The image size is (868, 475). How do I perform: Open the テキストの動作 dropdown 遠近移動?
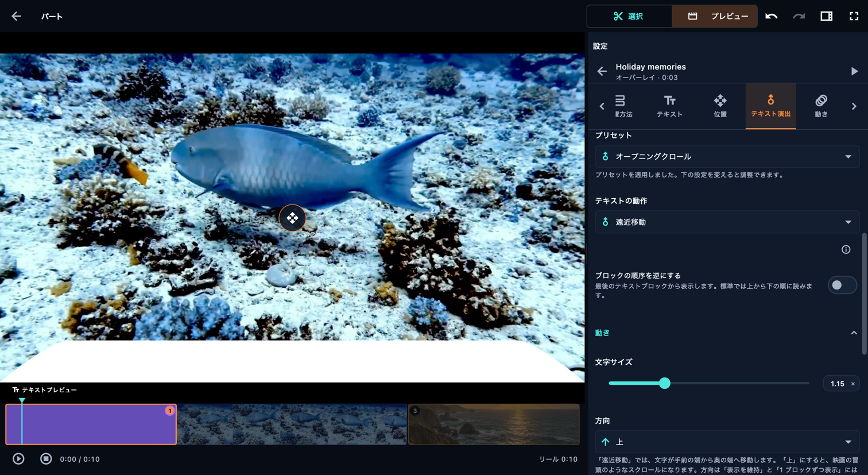pos(727,222)
